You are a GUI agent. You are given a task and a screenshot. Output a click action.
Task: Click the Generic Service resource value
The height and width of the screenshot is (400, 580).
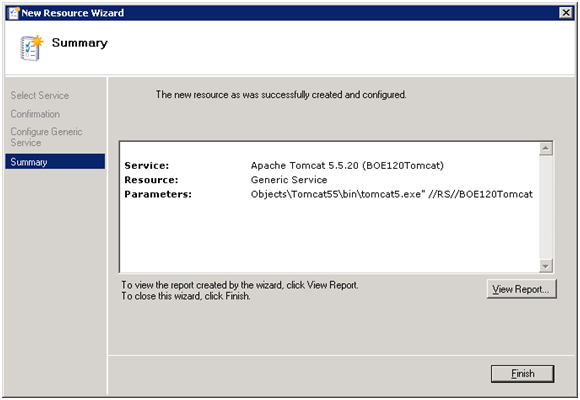[x=289, y=180]
